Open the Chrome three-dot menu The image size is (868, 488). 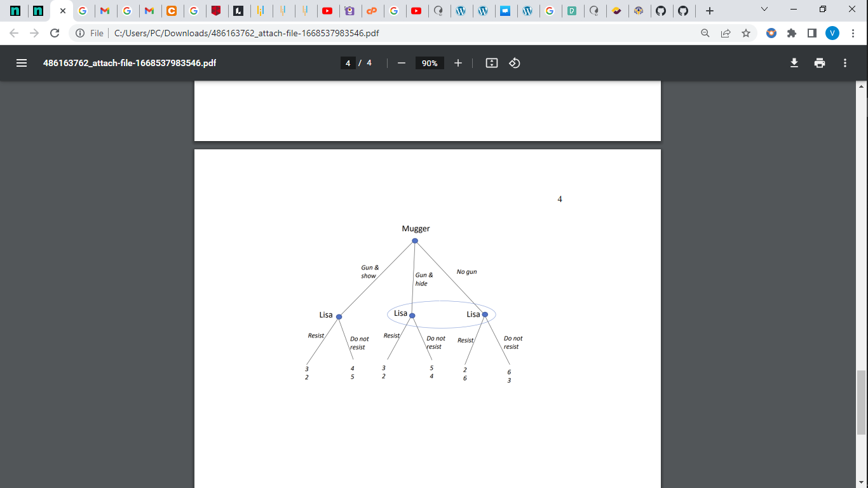tap(853, 33)
